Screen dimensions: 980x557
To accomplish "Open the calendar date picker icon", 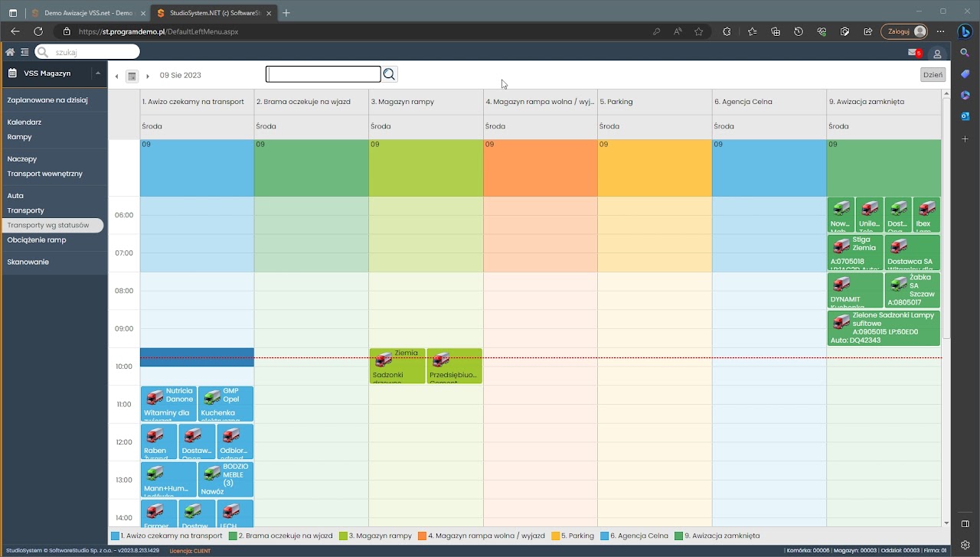I will [132, 76].
